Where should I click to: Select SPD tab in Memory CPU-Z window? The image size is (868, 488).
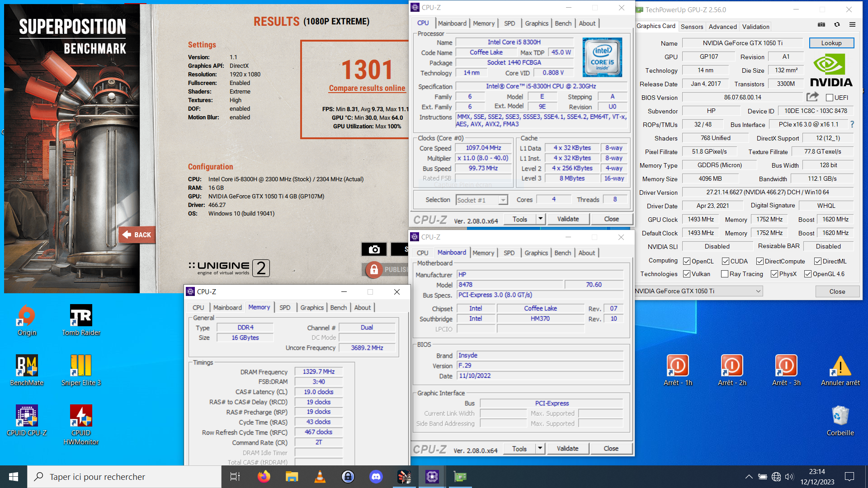pyautogui.click(x=285, y=307)
